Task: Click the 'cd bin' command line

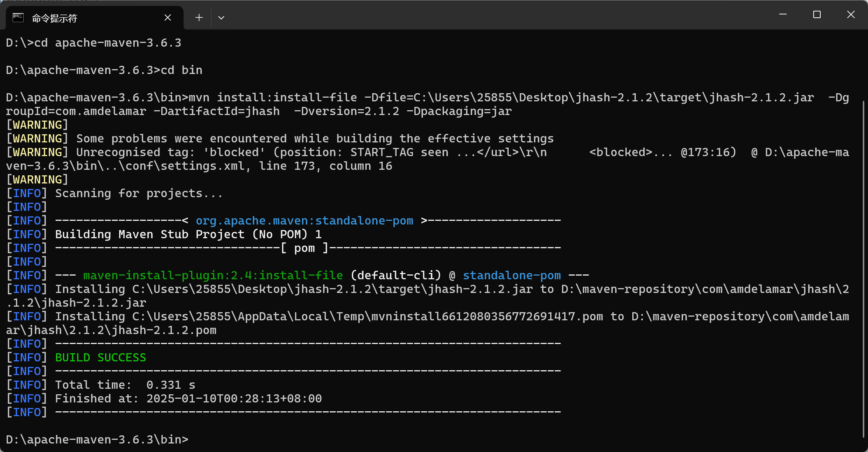Action: 104,70
